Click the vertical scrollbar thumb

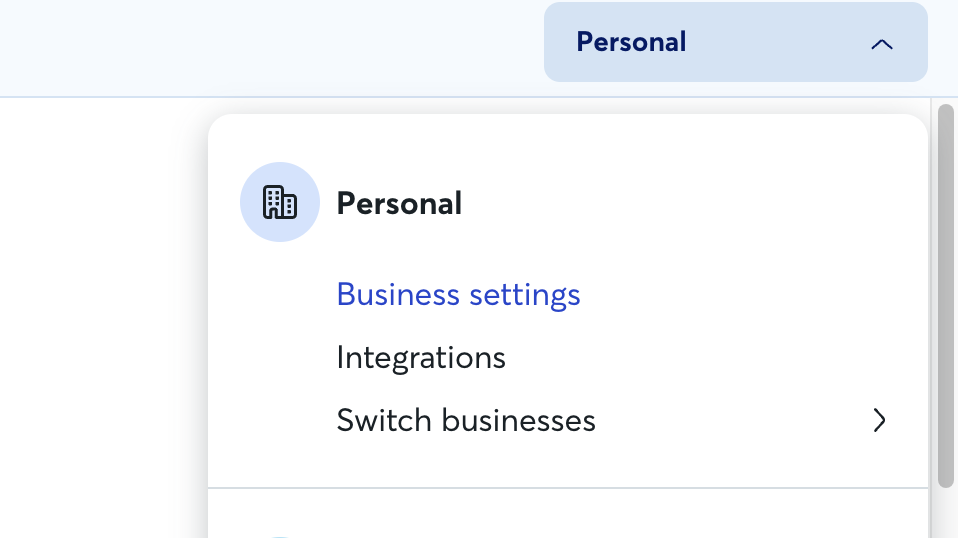(946, 296)
